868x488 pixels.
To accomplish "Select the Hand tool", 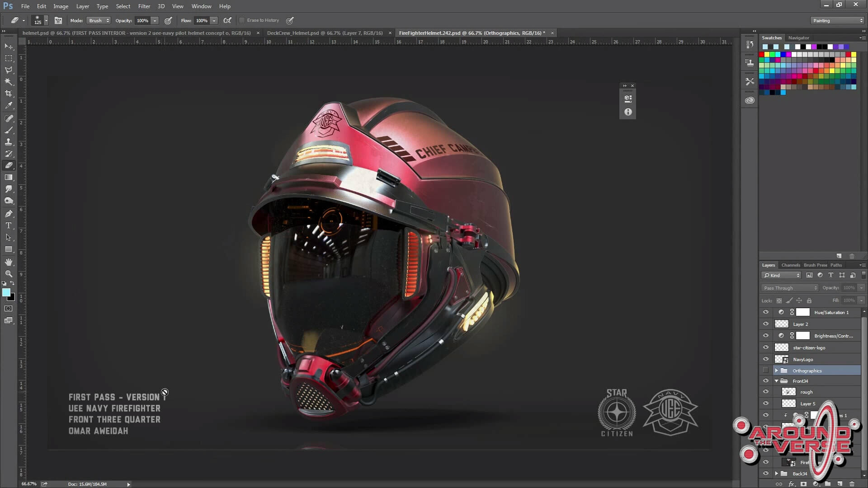I will pos(9,262).
